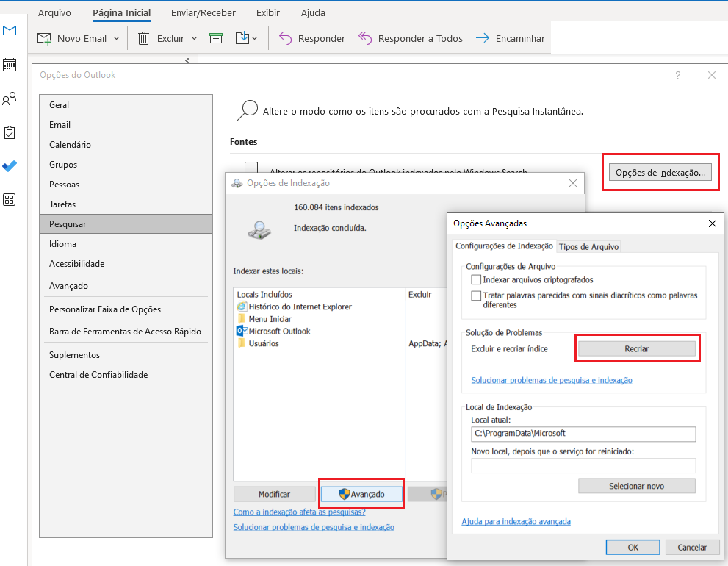Open the Calendar icon in left sidebar
The image size is (728, 566).
(x=10, y=65)
